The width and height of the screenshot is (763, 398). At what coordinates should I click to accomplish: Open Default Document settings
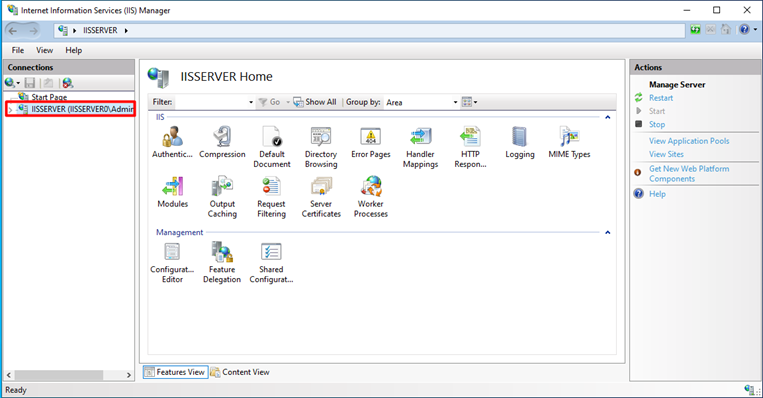pos(272,147)
